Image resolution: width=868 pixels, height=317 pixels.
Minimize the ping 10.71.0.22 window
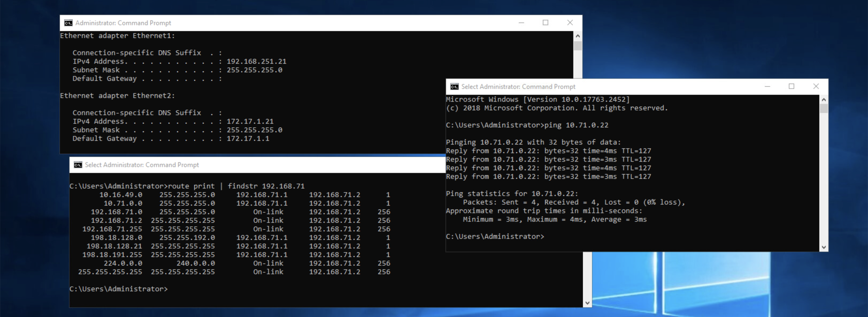pos(767,87)
